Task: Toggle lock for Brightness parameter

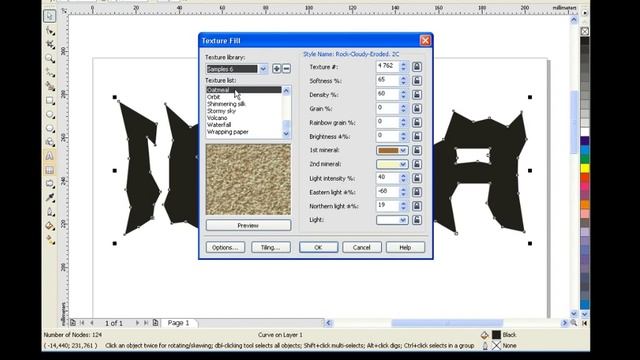Action: pos(417,136)
